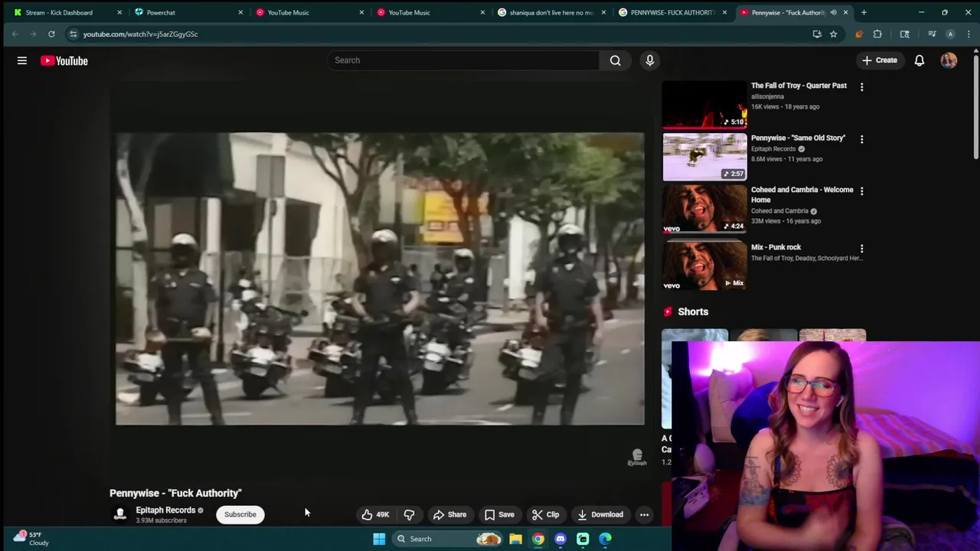
Task: Click the search magnifier button
Action: [x=616, y=60]
